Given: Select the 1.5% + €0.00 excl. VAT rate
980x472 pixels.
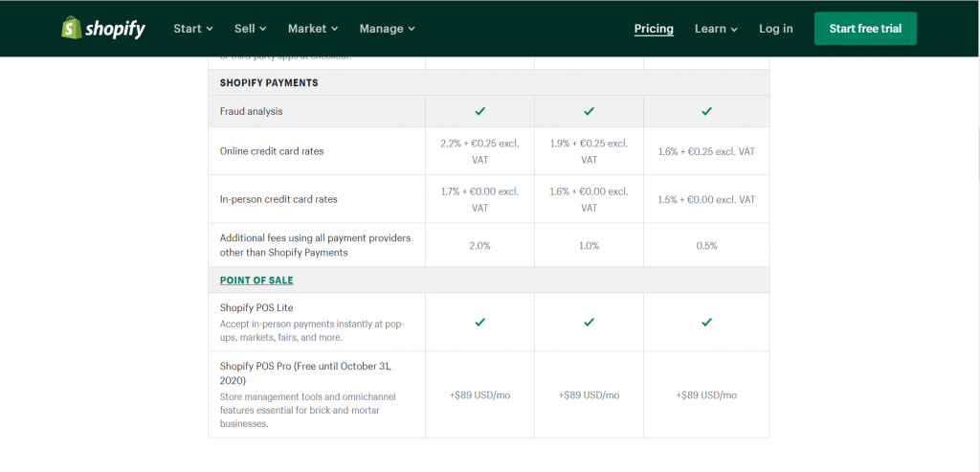Looking at the screenshot, I should (x=706, y=199).
